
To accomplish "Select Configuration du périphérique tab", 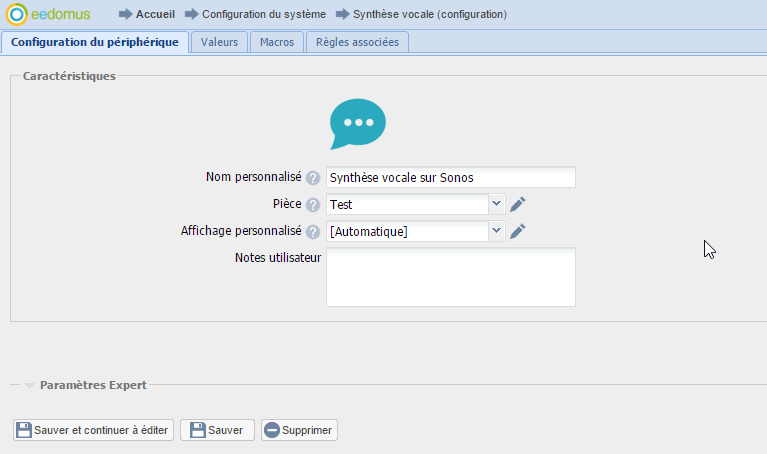I will point(95,42).
